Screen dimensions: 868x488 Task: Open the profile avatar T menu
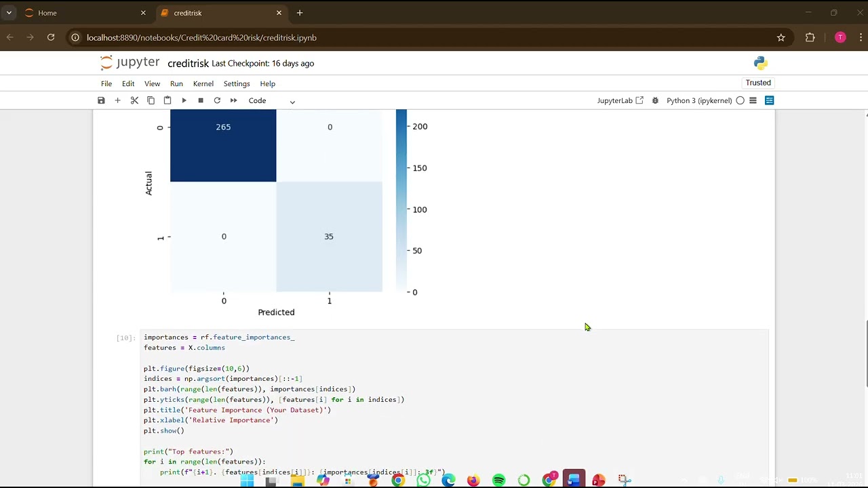840,37
